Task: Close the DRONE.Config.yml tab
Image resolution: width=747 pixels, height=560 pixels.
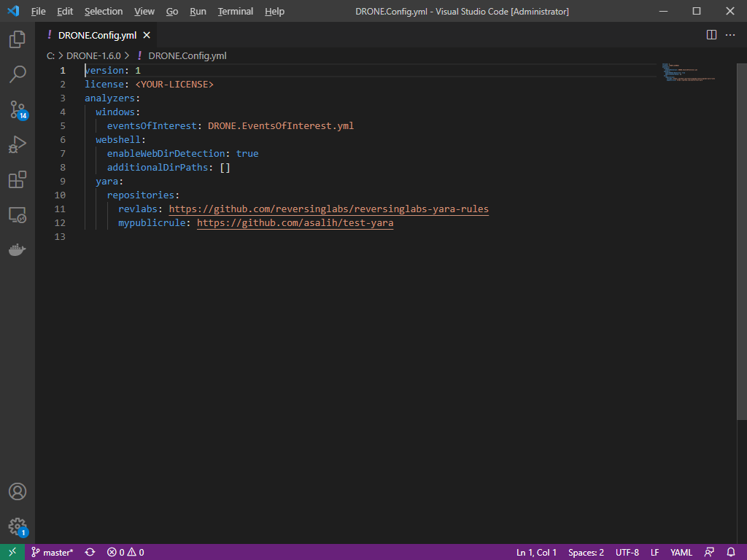Action: point(147,35)
